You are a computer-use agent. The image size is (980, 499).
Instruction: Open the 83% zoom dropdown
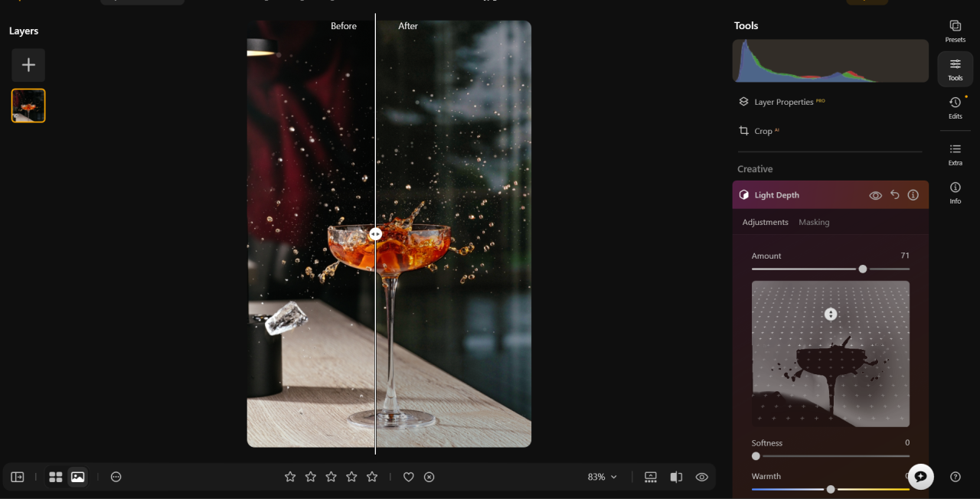coord(603,477)
